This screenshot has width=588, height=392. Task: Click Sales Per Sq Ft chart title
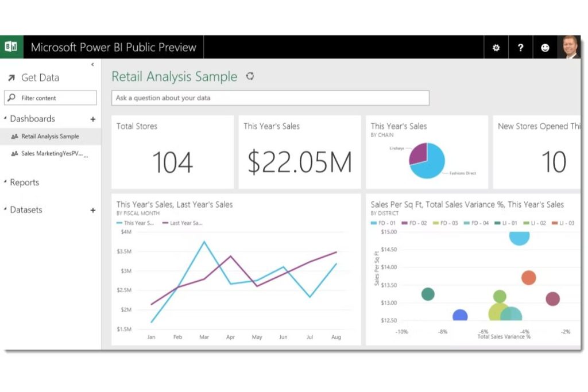467,204
